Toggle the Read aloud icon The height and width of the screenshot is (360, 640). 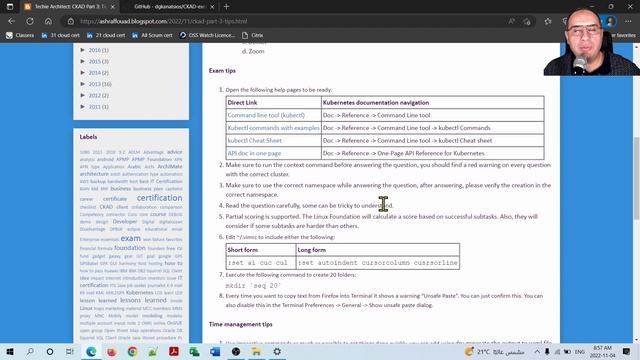(511, 21)
